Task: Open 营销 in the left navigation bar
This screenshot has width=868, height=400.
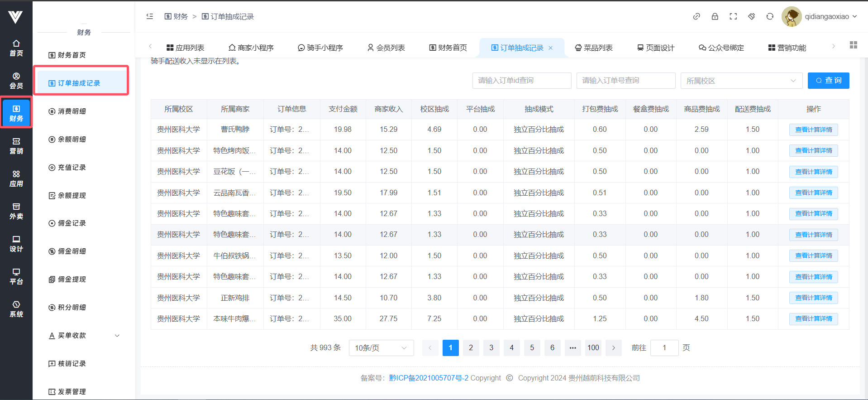Action: click(x=16, y=146)
